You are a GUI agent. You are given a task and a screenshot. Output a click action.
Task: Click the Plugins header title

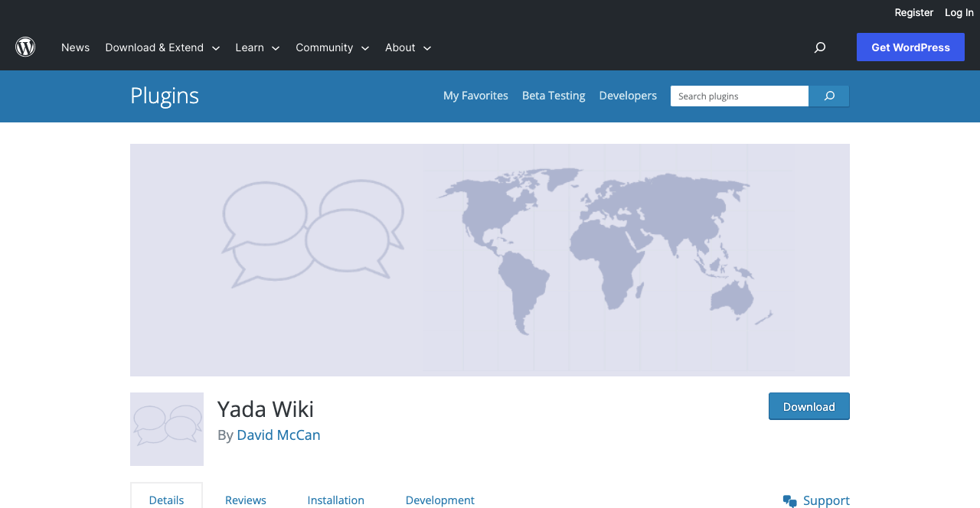165,96
